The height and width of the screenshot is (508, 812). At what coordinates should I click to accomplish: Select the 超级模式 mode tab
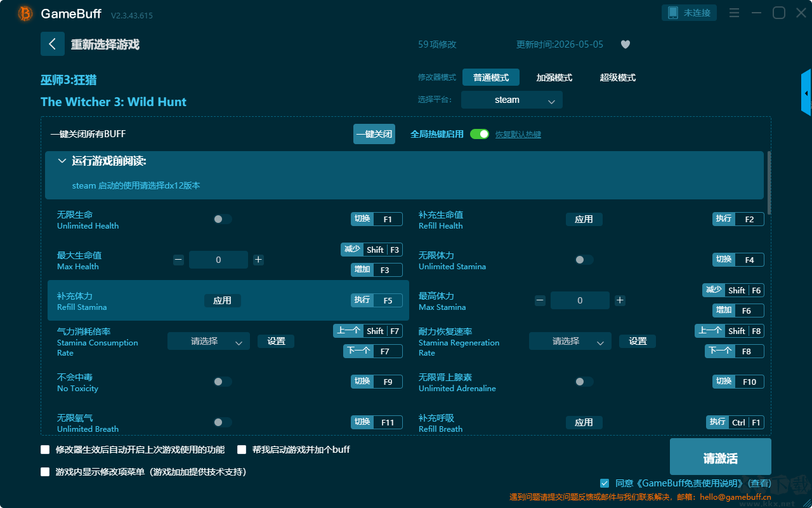618,77
